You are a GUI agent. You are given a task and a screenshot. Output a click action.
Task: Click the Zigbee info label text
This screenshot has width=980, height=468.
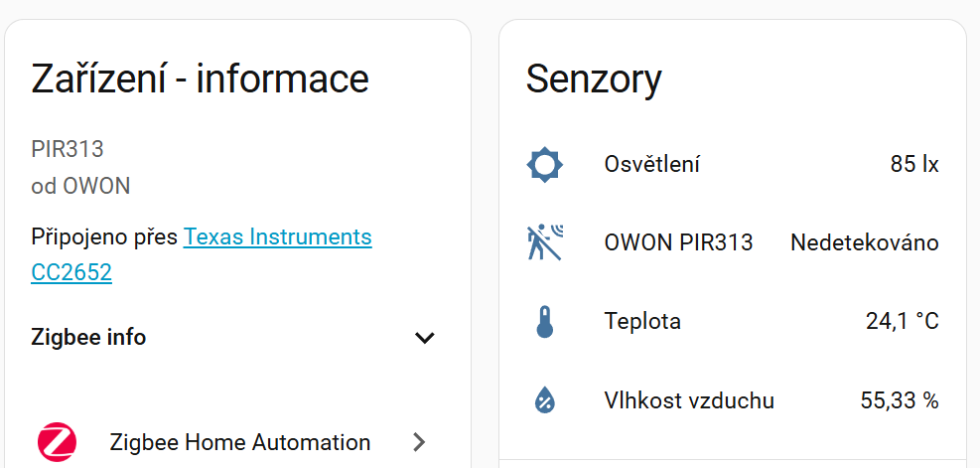pyautogui.click(x=88, y=337)
